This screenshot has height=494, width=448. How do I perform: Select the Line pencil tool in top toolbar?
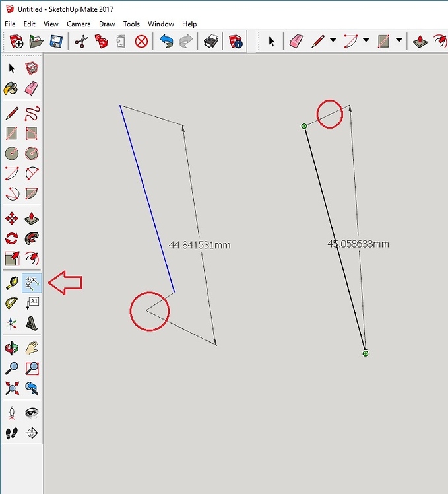click(318, 41)
